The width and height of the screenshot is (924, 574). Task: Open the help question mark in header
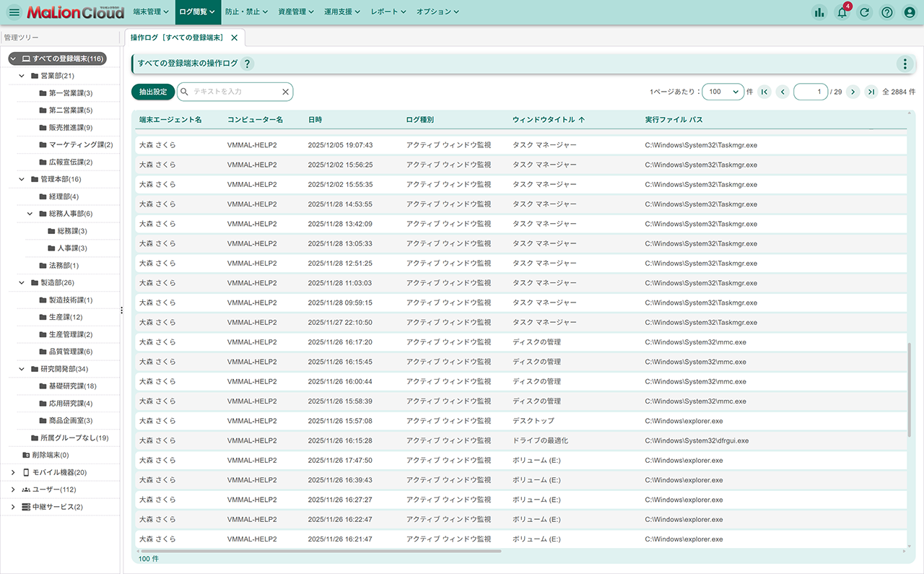(887, 12)
